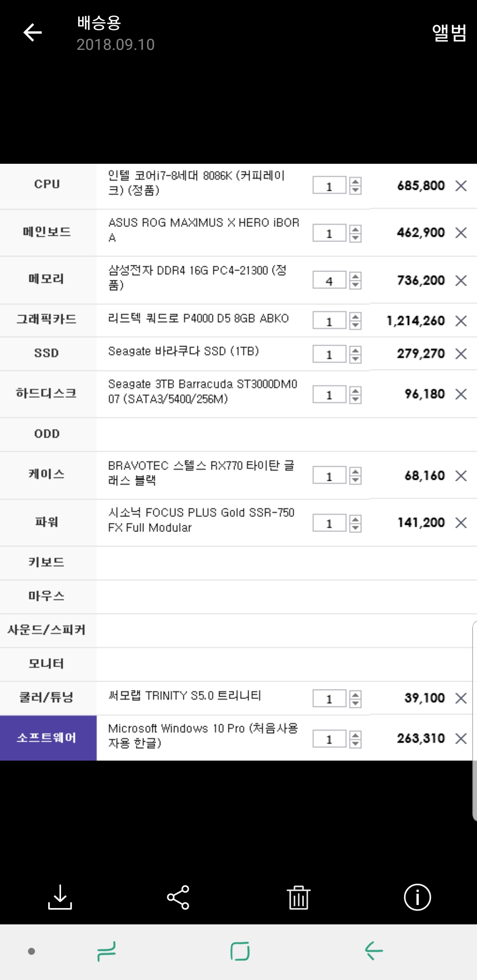Remove the 그래픽카드 item with X

461,321
